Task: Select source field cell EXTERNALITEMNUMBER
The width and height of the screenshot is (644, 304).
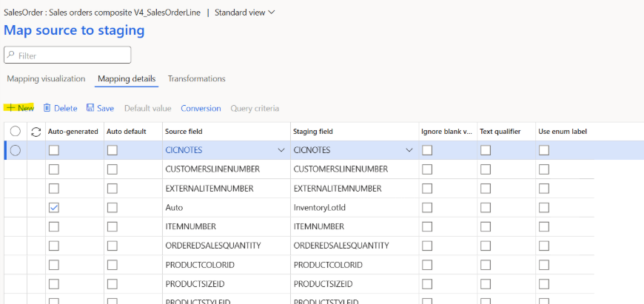Action: [227, 189]
